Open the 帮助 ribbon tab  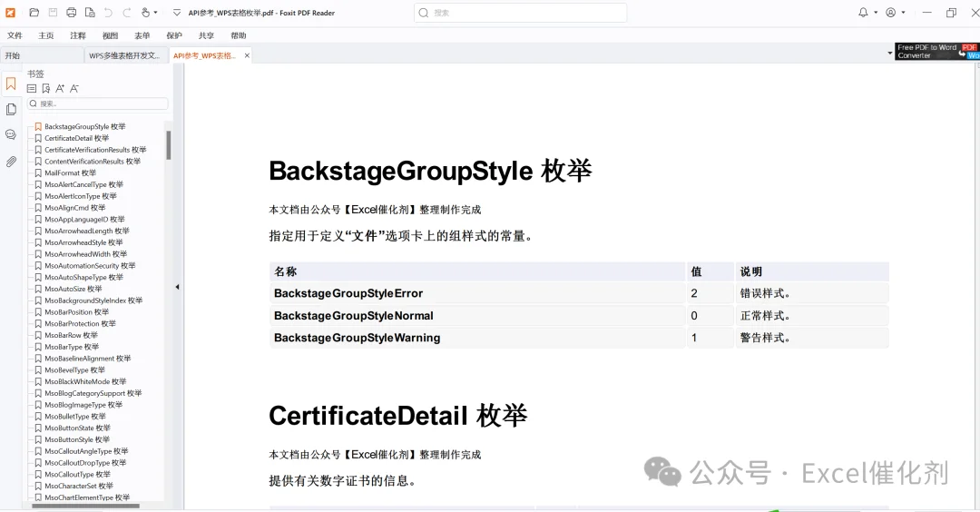pos(238,35)
